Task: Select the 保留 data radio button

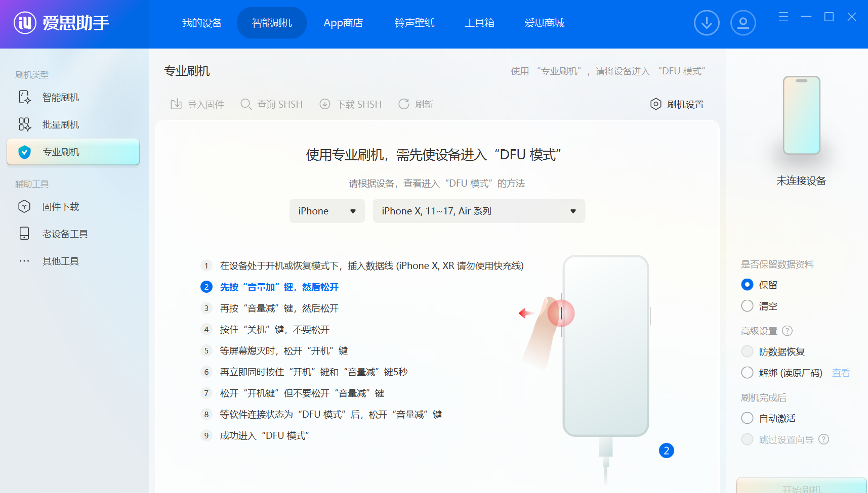Action: pyautogui.click(x=747, y=285)
